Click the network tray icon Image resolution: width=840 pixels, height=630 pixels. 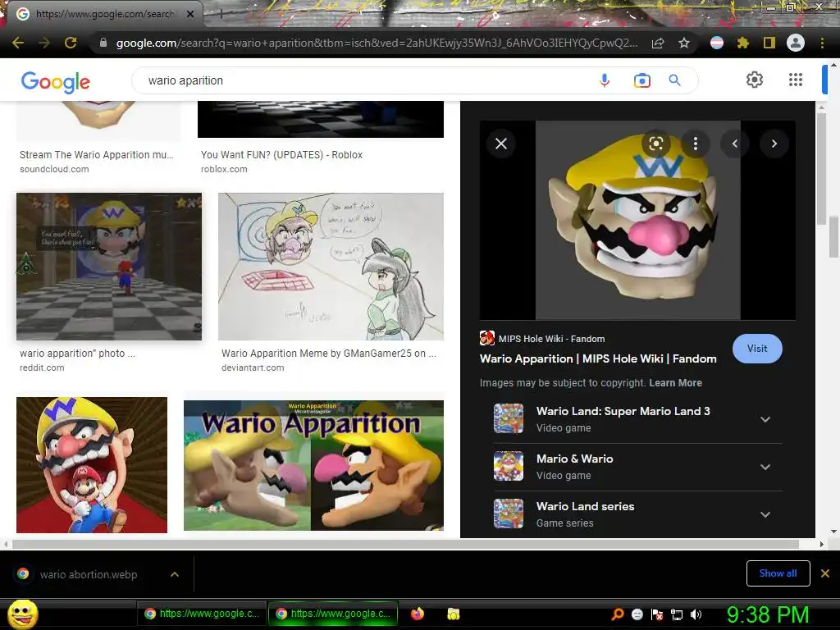point(677,614)
